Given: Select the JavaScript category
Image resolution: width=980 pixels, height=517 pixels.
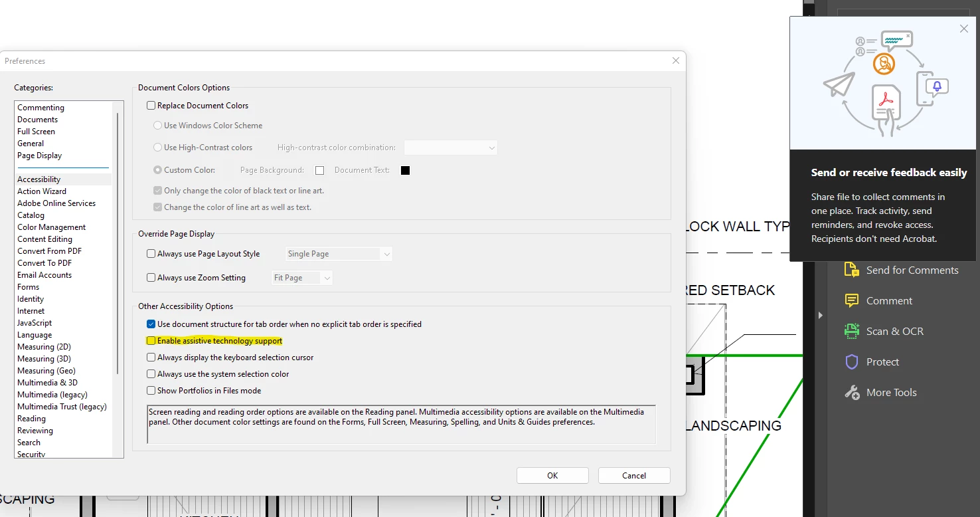Looking at the screenshot, I should tap(35, 323).
